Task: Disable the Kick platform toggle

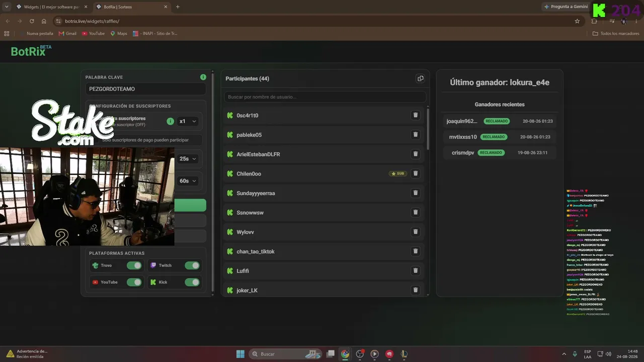Action: 192,282
